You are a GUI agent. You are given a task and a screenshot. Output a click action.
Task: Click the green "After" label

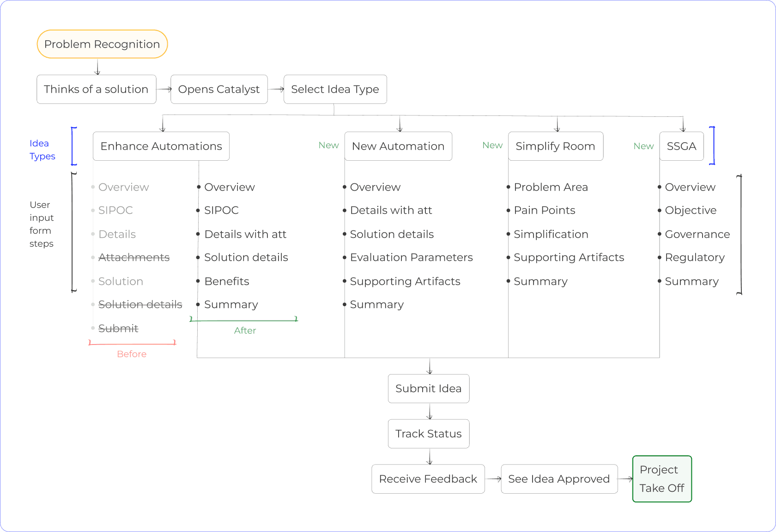pyautogui.click(x=245, y=331)
